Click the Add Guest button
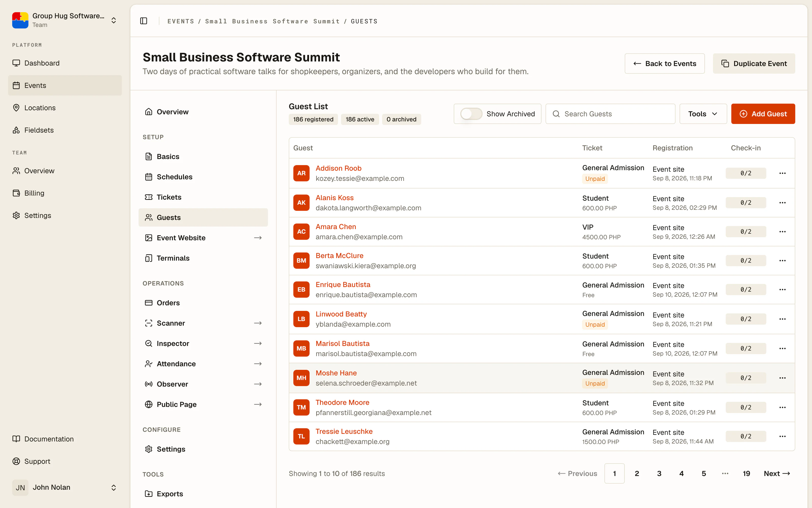This screenshot has width=812, height=508. click(763, 114)
